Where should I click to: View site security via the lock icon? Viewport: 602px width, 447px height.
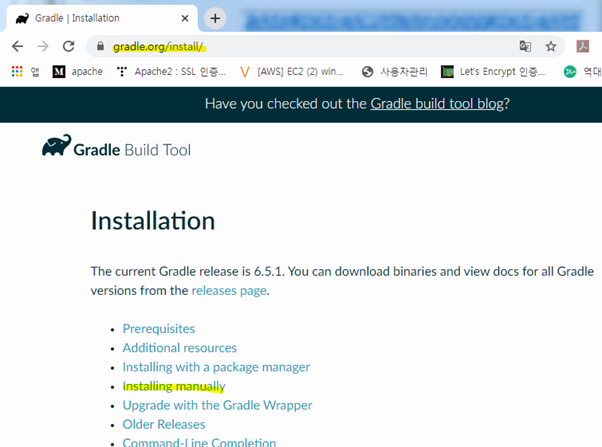point(100,46)
